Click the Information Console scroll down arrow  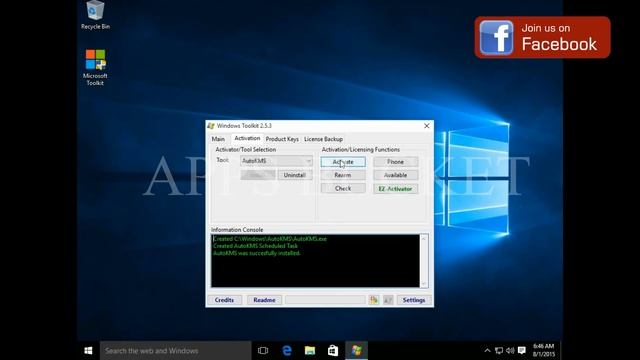424,283
